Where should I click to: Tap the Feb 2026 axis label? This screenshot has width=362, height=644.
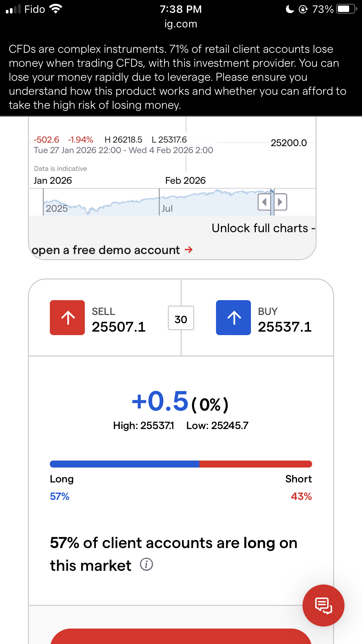coord(185,181)
